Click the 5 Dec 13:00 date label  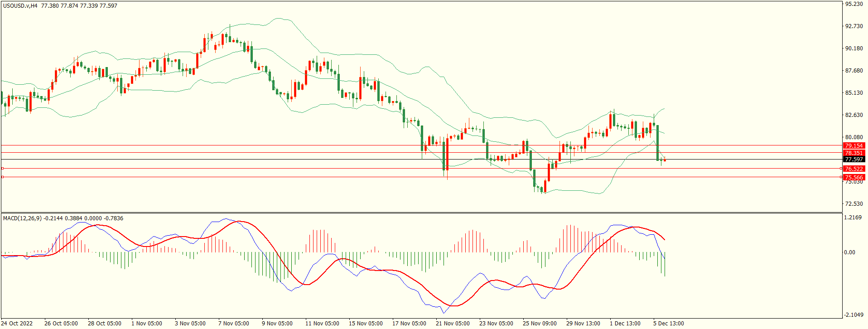pyautogui.click(x=668, y=323)
